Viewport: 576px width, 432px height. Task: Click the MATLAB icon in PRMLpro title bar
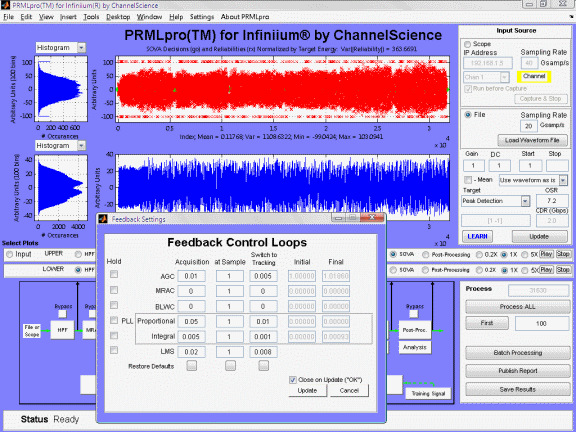(5, 5)
